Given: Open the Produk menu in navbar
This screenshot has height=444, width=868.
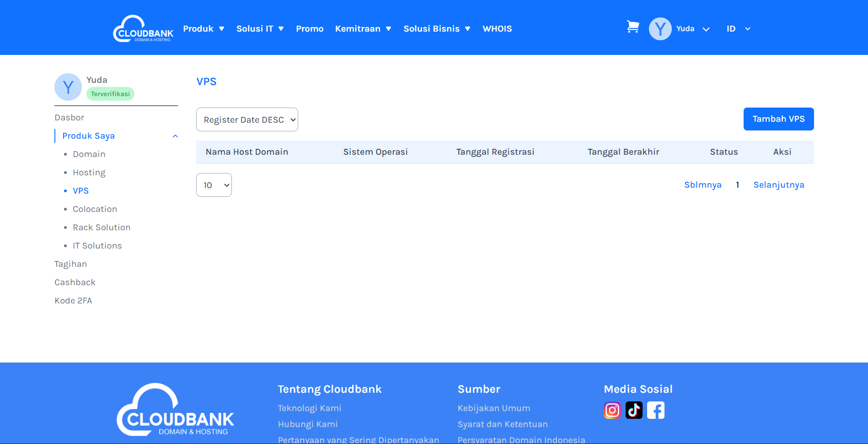Looking at the screenshot, I should (x=204, y=29).
